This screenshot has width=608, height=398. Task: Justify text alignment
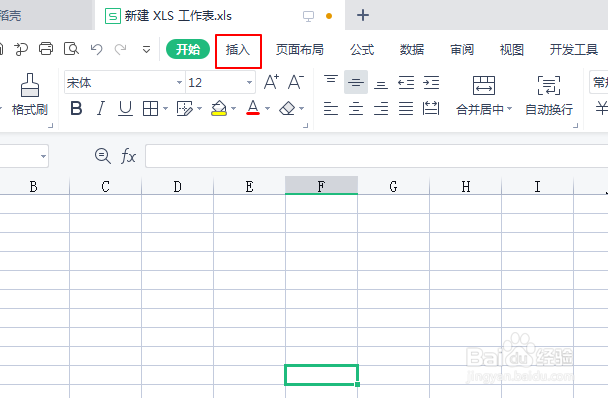[x=406, y=109]
